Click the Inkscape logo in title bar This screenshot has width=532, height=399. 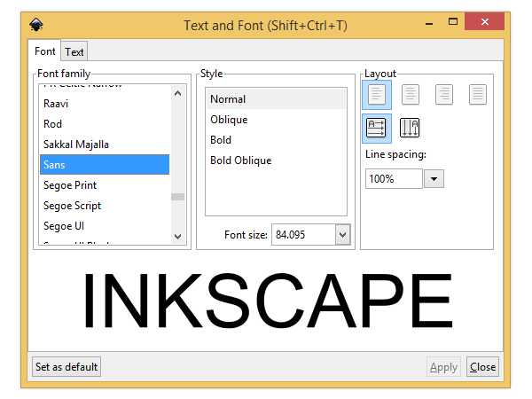click(36, 25)
